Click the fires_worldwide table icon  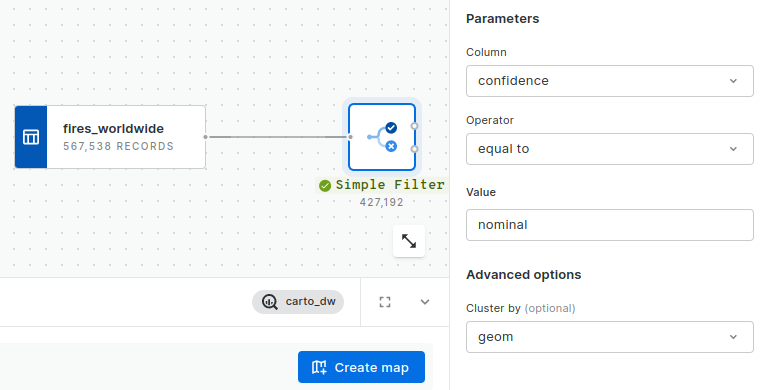pos(31,137)
